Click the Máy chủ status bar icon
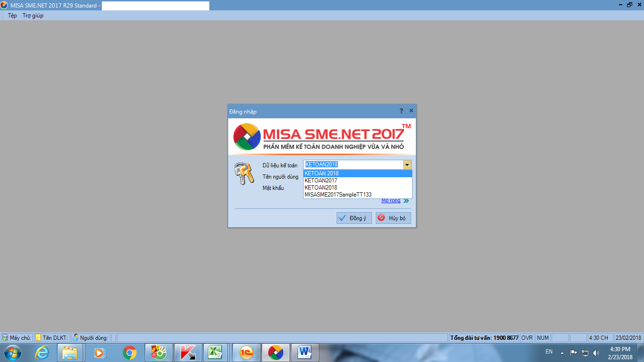644x362 pixels. 5,337
